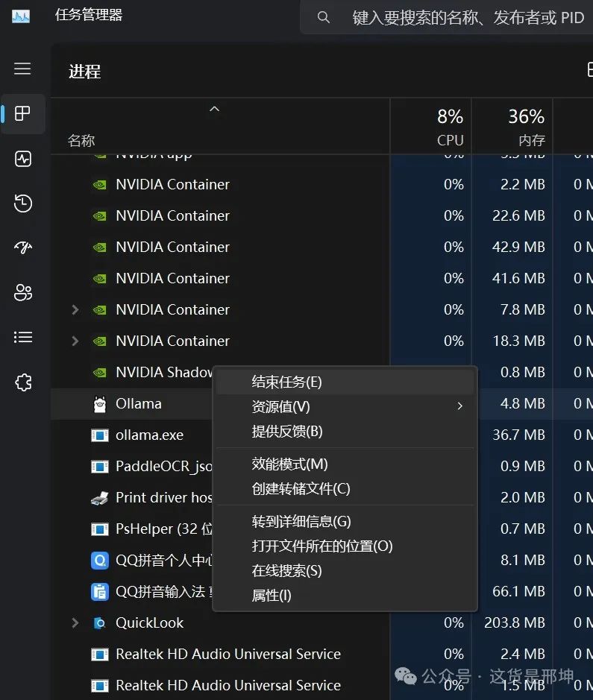Viewport: 593px width, 700px height.
Task: Select first Realtek HD Audio Universal Service, 2.4 MB
Action: tap(228, 654)
